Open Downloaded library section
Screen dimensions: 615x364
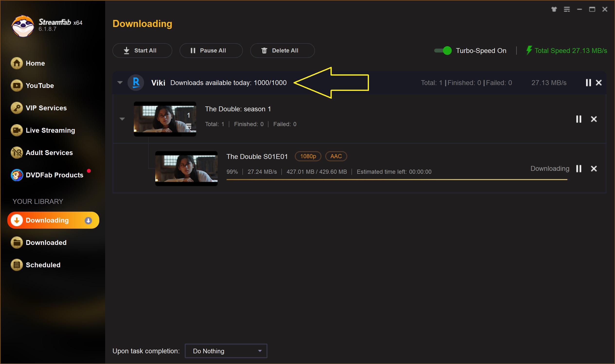(46, 243)
